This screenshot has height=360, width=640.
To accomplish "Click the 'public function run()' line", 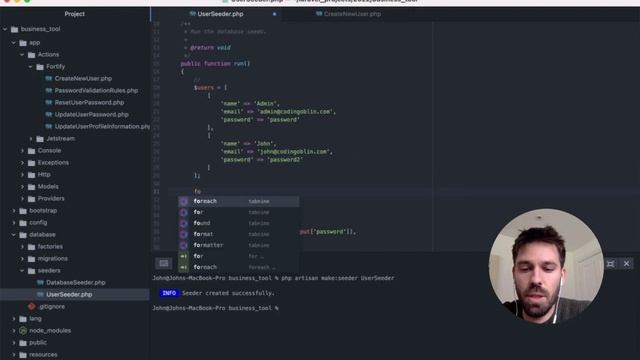I will click(215, 64).
